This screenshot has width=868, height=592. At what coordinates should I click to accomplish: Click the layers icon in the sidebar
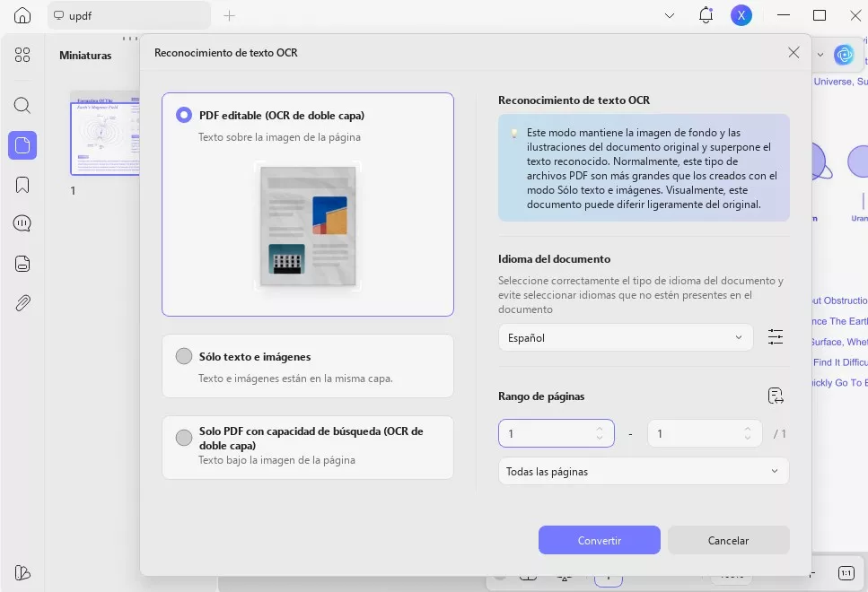[x=22, y=572]
